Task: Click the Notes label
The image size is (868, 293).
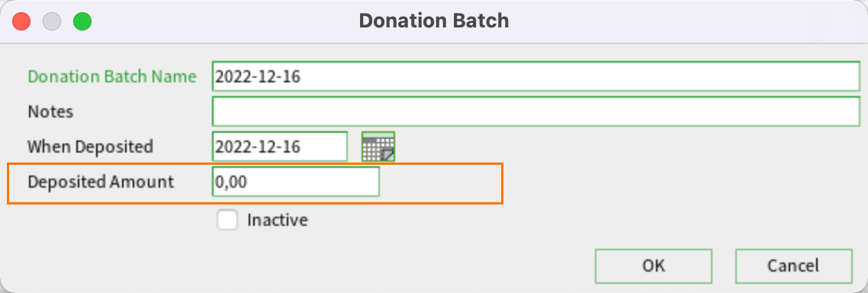Action: click(x=50, y=111)
